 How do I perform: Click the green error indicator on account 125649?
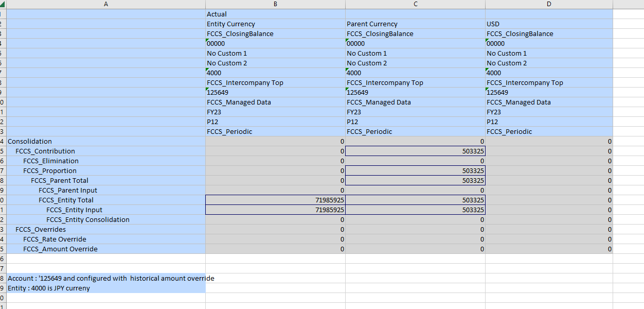(x=207, y=90)
